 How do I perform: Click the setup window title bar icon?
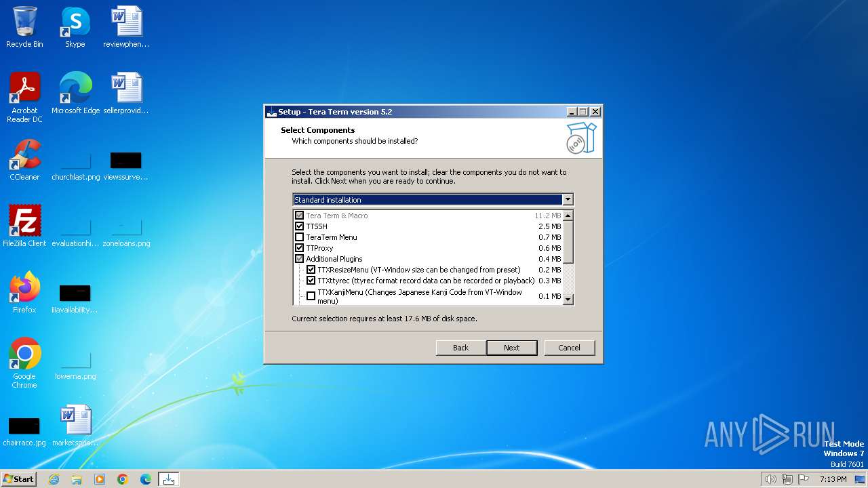click(x=272, y=112)
